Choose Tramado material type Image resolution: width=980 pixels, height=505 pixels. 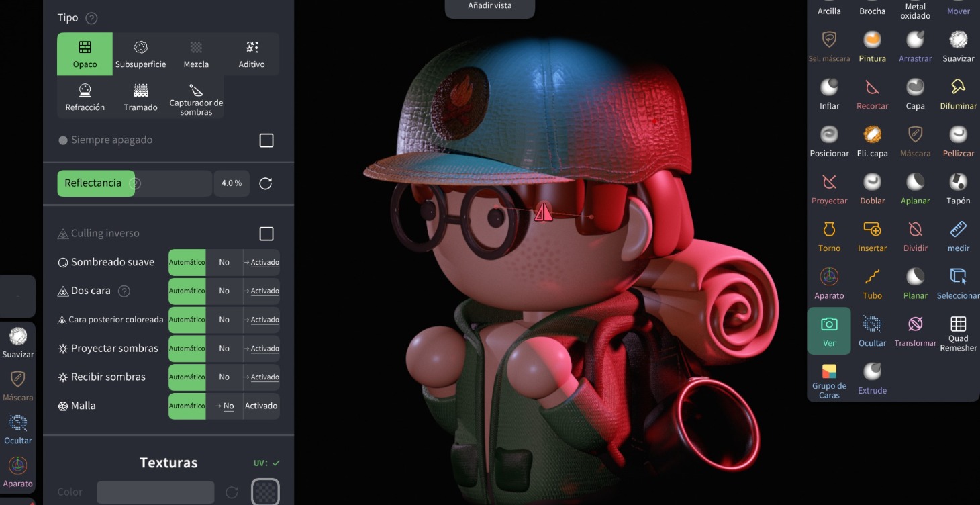point(140,97)
